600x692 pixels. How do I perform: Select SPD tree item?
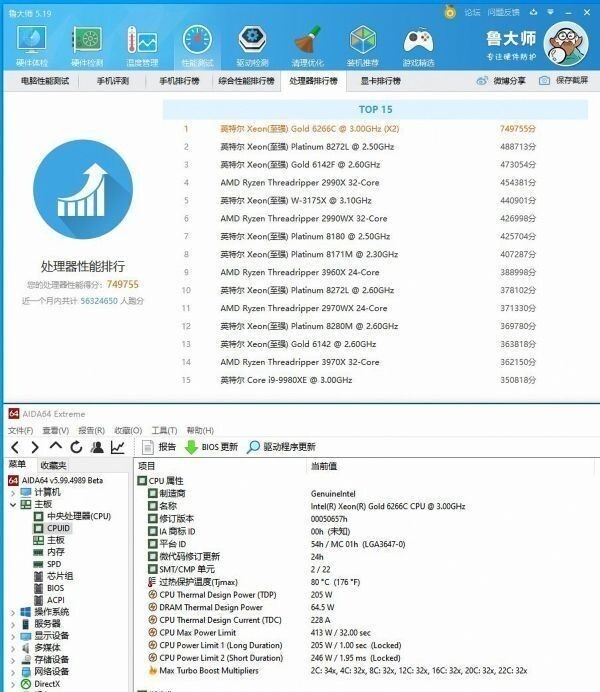[48, 564]
